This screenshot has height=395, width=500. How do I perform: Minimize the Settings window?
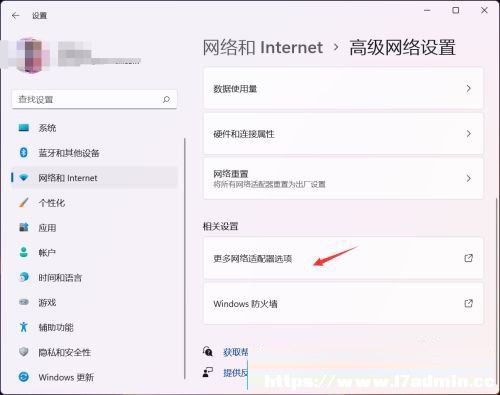(427, 11)
